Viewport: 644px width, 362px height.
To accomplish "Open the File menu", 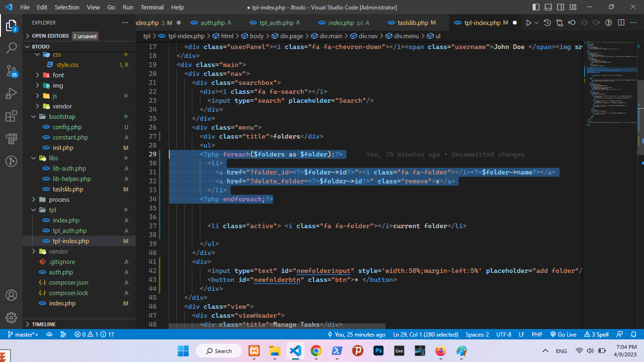I will [25, 7].
